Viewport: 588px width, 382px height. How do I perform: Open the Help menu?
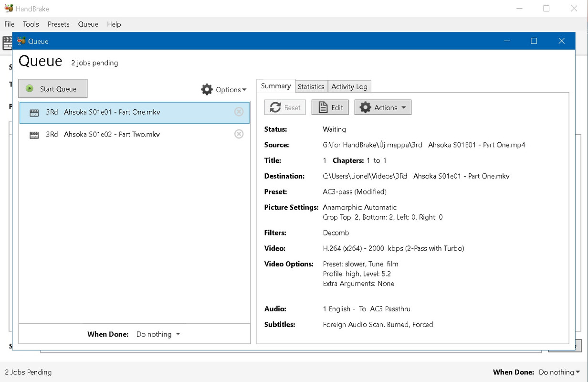click(114, 24)
